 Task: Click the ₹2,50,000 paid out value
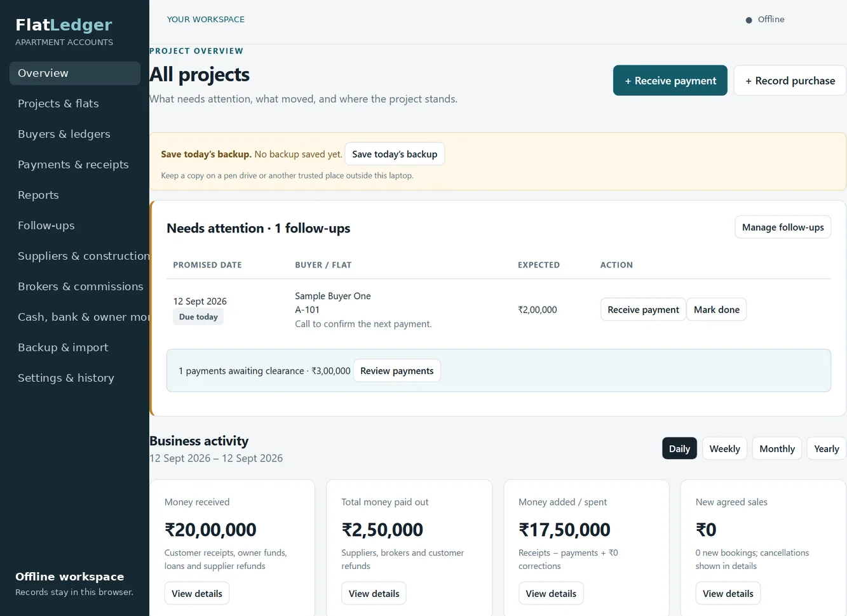click(x=383, y=530)
